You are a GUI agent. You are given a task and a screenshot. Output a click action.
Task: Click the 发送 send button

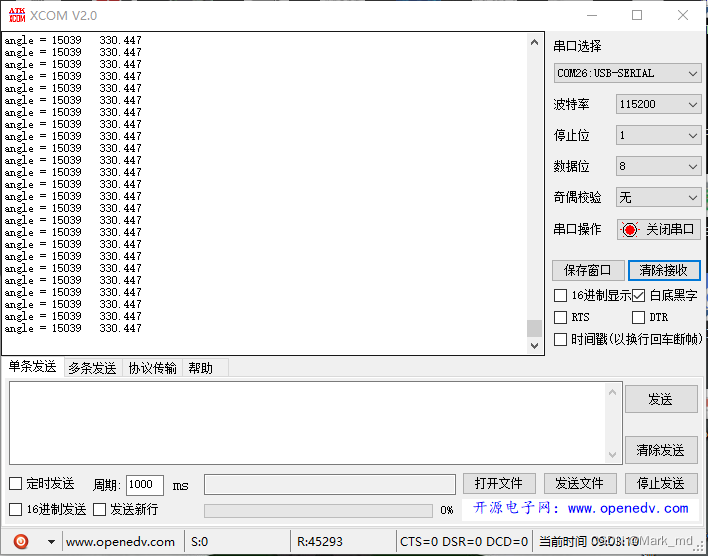click(x=661, y=399)
